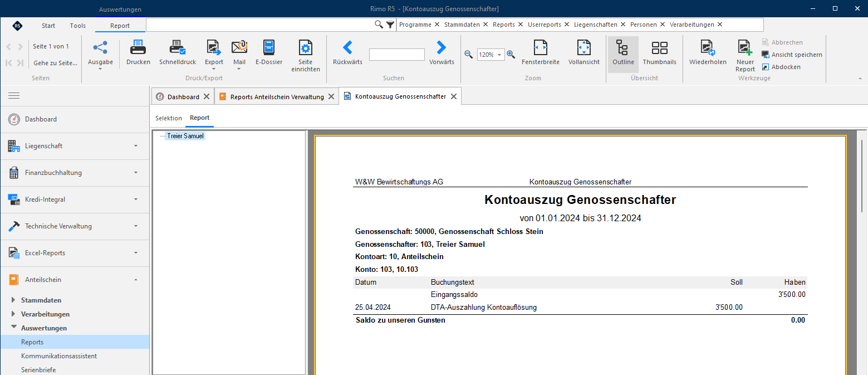Open Kommunikationsassistent in sidebar
The width and height of the screenshot is (868, 375).
(x=59, y=355)
